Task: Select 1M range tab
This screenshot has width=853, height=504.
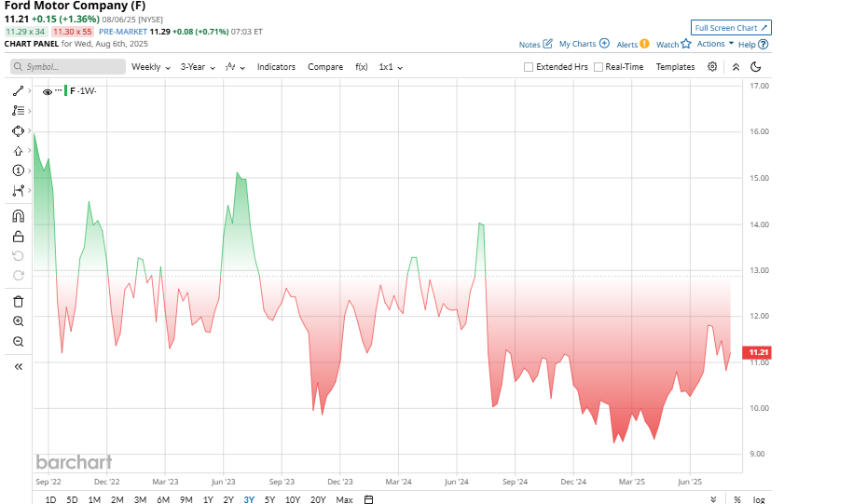Action: [x=94, y=499]
